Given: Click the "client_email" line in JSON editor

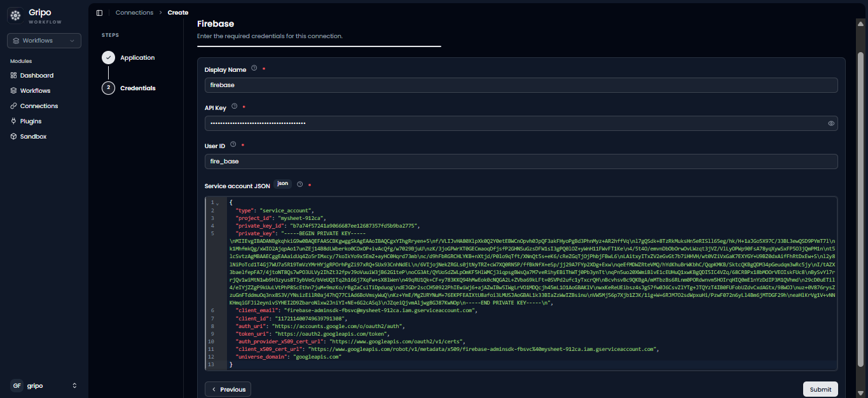Looking at the screenshot, I should [356, 310].
